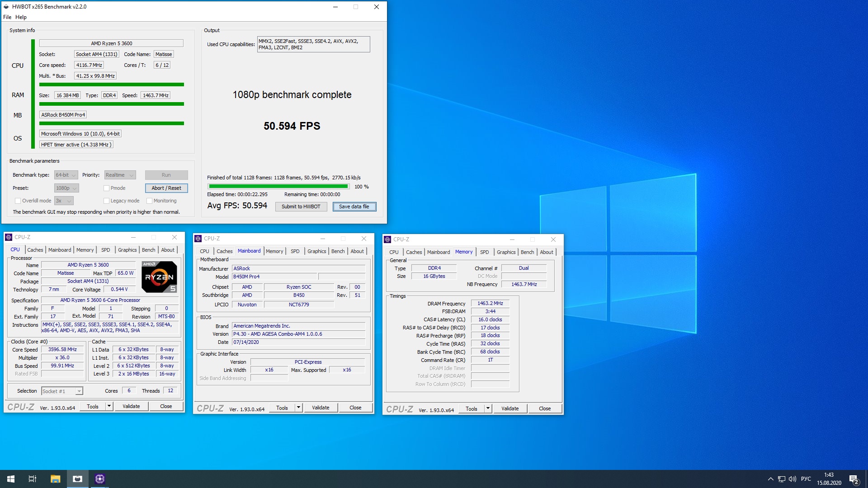This screenshot has height=488, width=868.
Task: Click the benchmark progress bar
Action: click(x=278, y=187)
